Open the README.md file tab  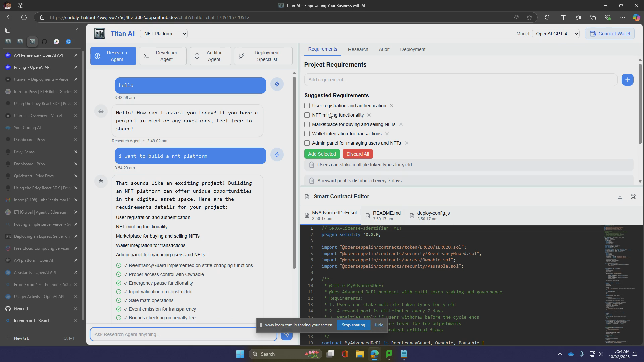click(x=383, y=216)
